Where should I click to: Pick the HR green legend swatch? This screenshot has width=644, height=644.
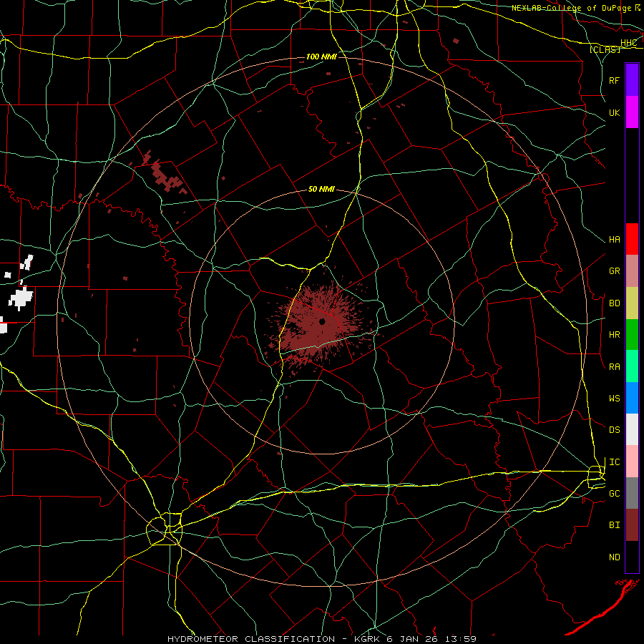click(632, 335)
